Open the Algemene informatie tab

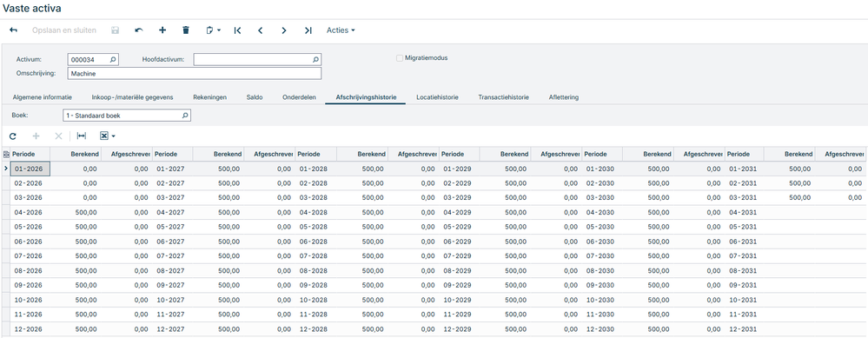point(42,97)
